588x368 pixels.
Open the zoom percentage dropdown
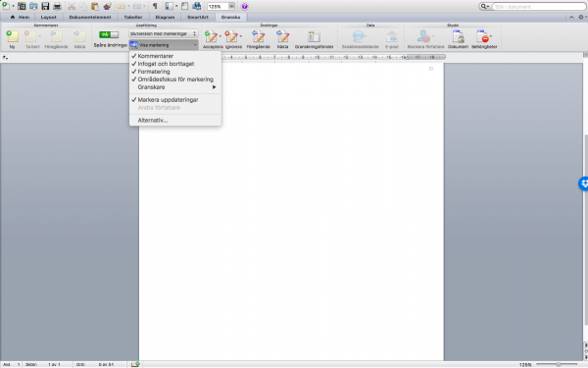[231, 7]
